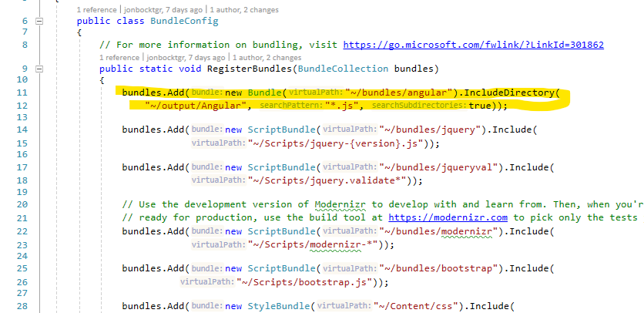
Task: Click the "~/Content/css" string
Action: click(418, 306)
